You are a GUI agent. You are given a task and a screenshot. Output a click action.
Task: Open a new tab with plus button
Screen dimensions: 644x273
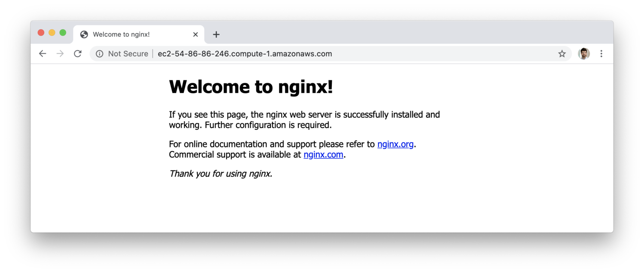click(x=216, y=34)
